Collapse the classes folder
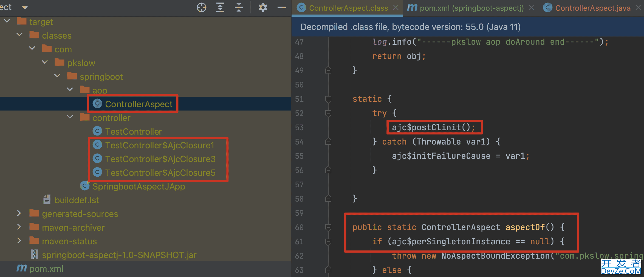644x277 pixels. 19,35
